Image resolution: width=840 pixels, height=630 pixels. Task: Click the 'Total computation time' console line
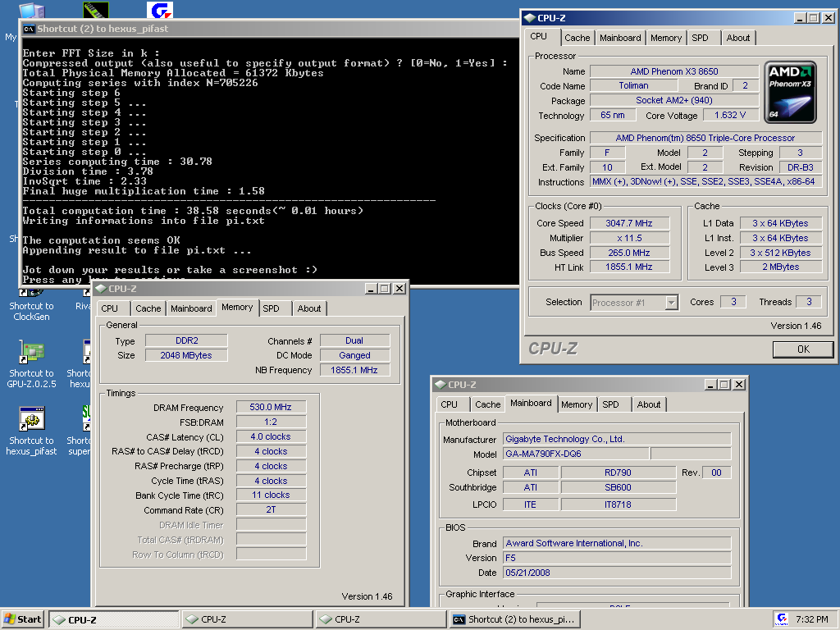[193, 211]
